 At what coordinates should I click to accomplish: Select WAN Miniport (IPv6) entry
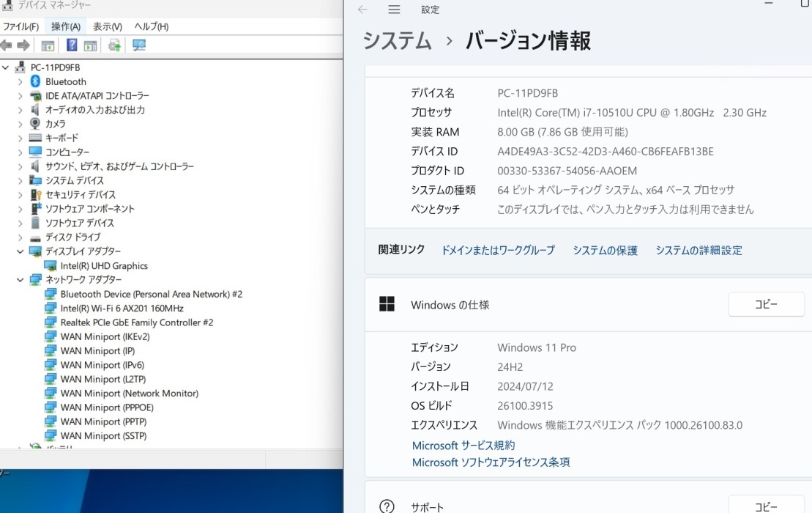102,365
